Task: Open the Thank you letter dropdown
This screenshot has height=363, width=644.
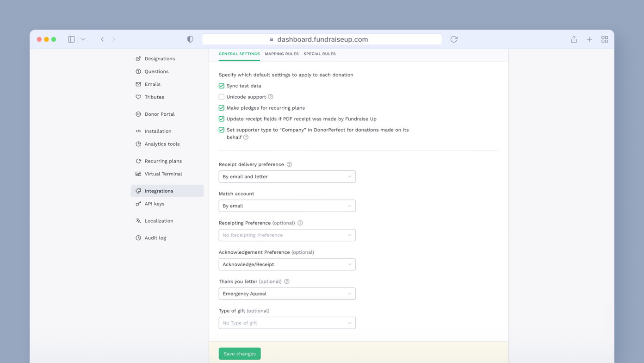Action: pos(287,294)
